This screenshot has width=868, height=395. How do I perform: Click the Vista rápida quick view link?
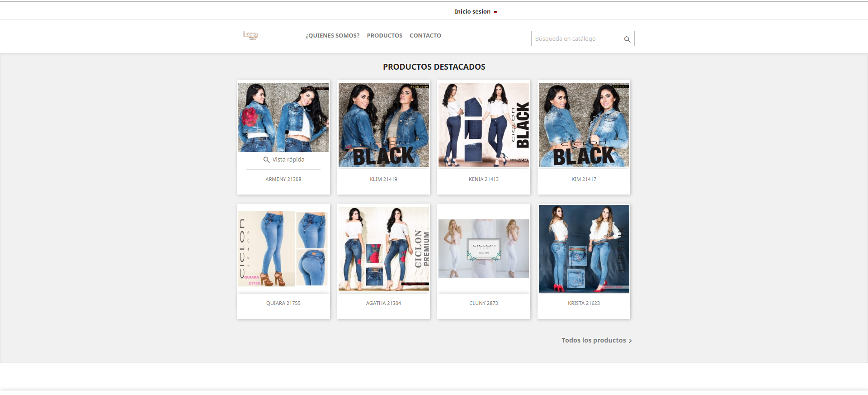(283, 160)
